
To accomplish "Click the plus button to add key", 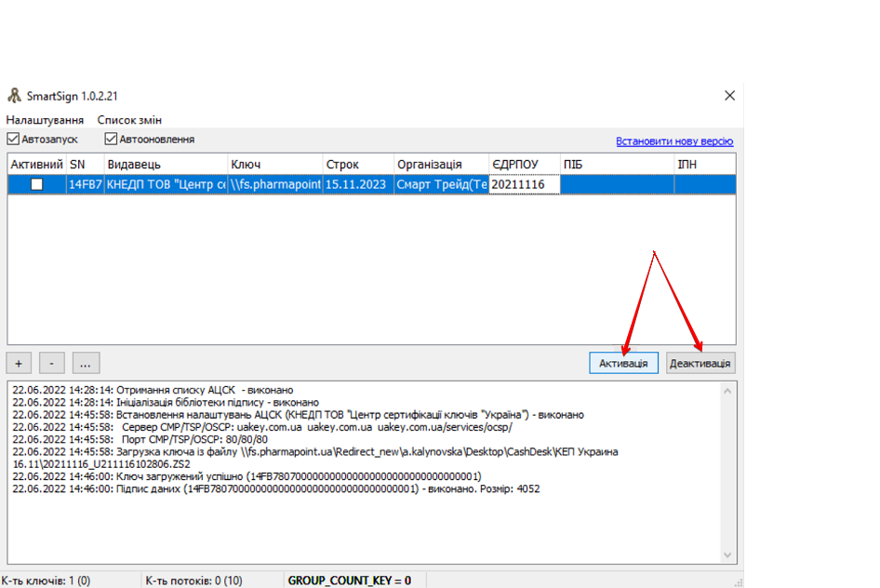I will 20,363.
